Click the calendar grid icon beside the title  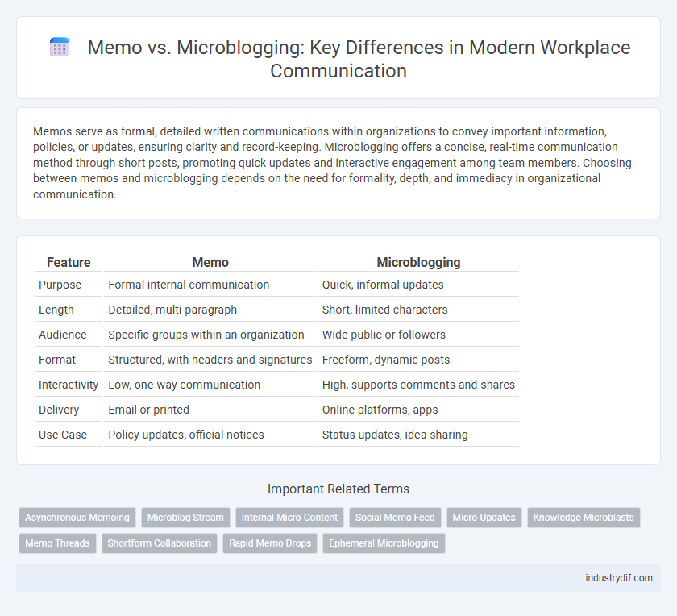60,47
